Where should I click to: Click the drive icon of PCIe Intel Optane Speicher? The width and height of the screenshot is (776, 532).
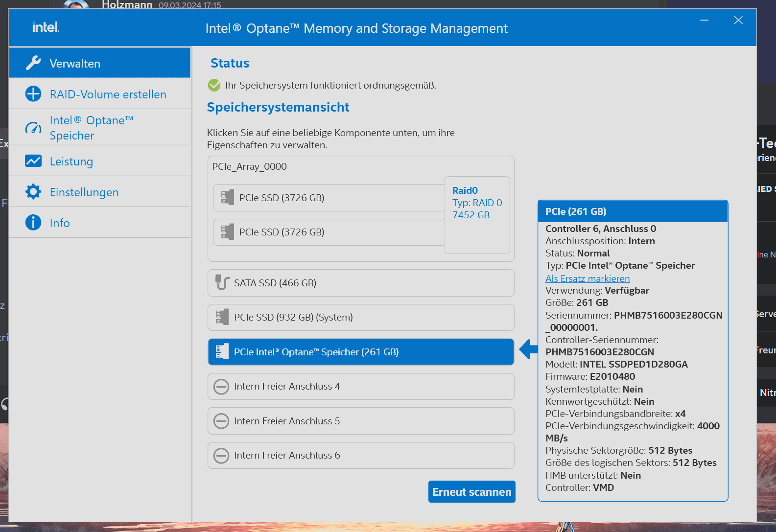point(222,351)
